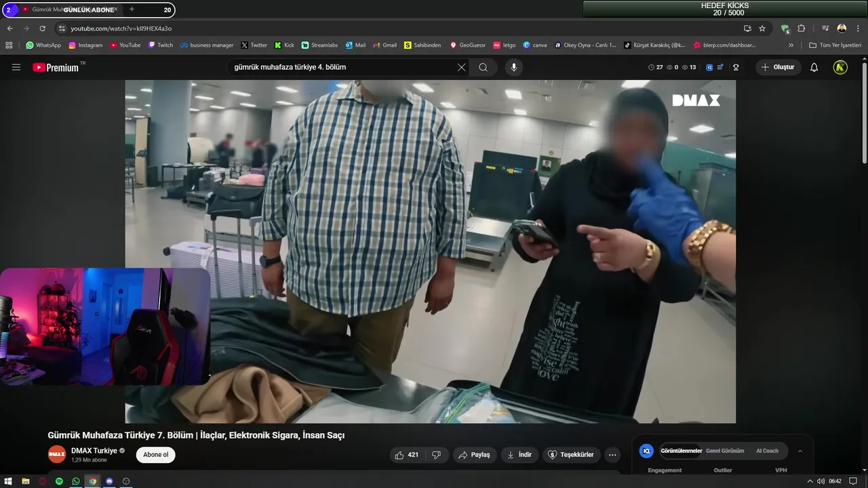Switch to the AI Coach tab
This screenshot has width=868, height=488.
tap(767, 451)
